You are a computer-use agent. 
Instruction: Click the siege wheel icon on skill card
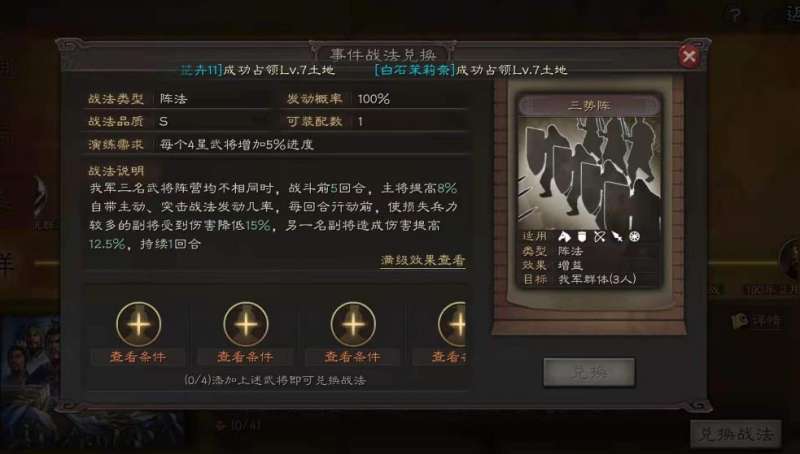(634, 236)
